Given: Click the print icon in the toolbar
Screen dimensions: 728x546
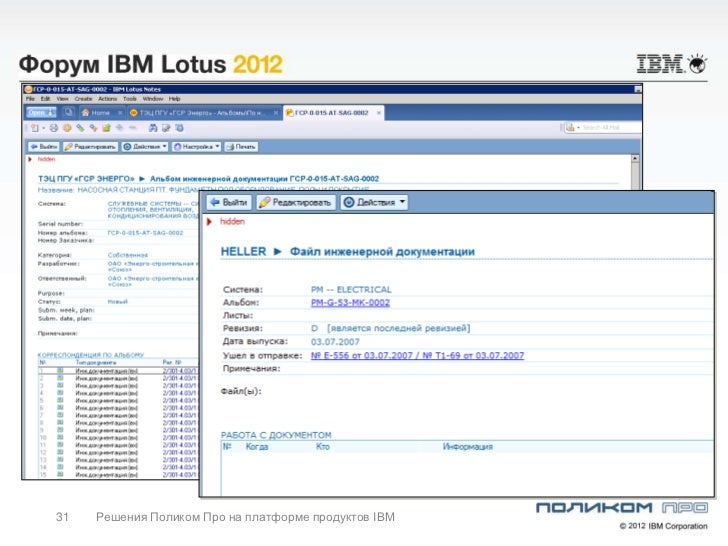Looking at the screenshot, I should point(54,128).
